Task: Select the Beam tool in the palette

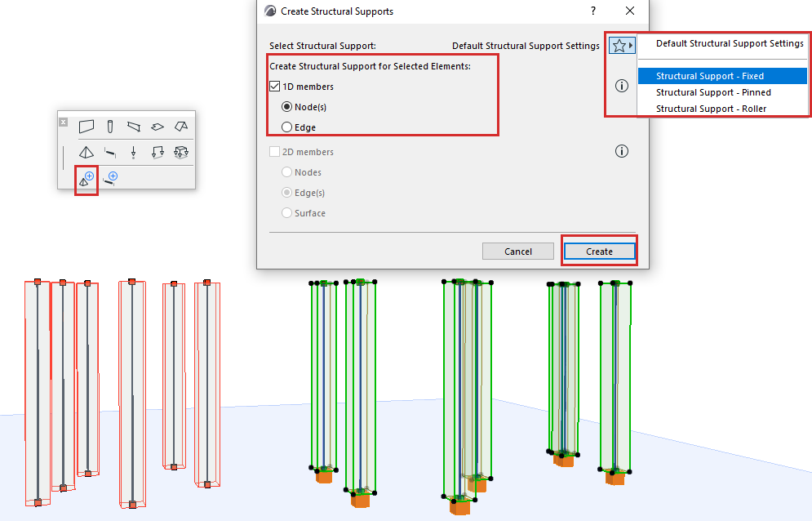Action: click(134, 126)
